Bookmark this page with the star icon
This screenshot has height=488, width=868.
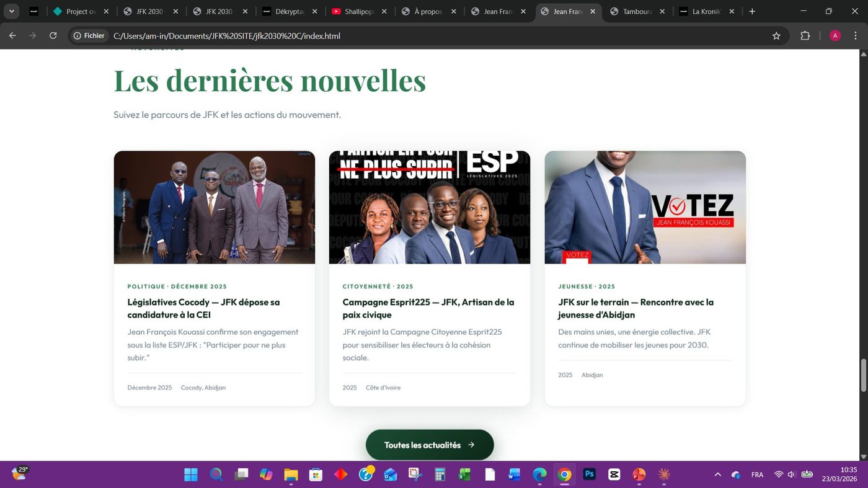click(x=776, y=36)
